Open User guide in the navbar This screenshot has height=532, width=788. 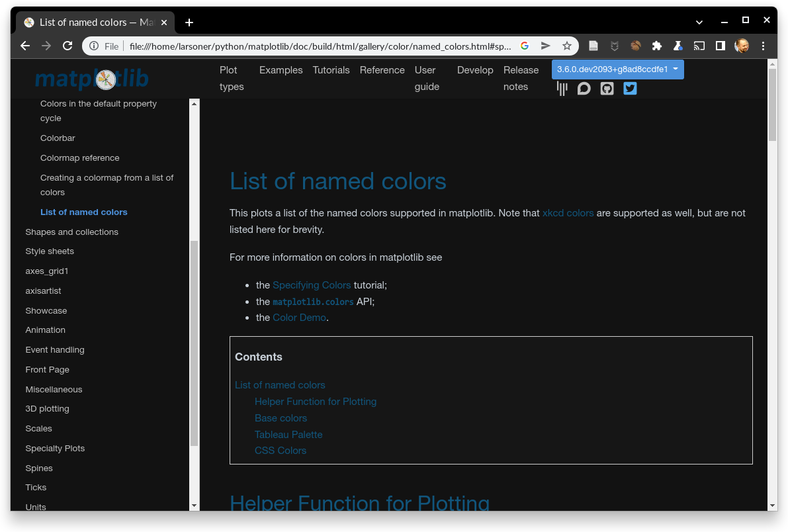point(427,78)
